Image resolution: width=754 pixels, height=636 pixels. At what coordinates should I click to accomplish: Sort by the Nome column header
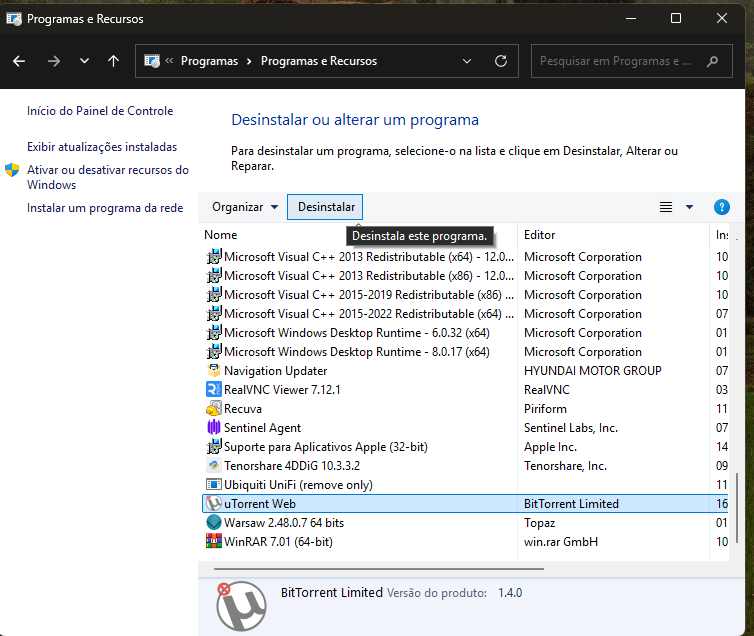pos(221,235)
